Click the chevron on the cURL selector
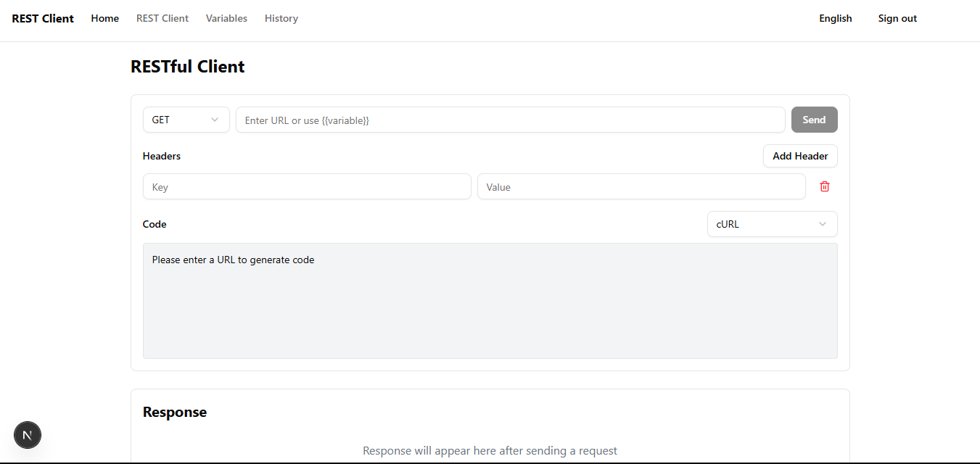 [x=823, y=223]
